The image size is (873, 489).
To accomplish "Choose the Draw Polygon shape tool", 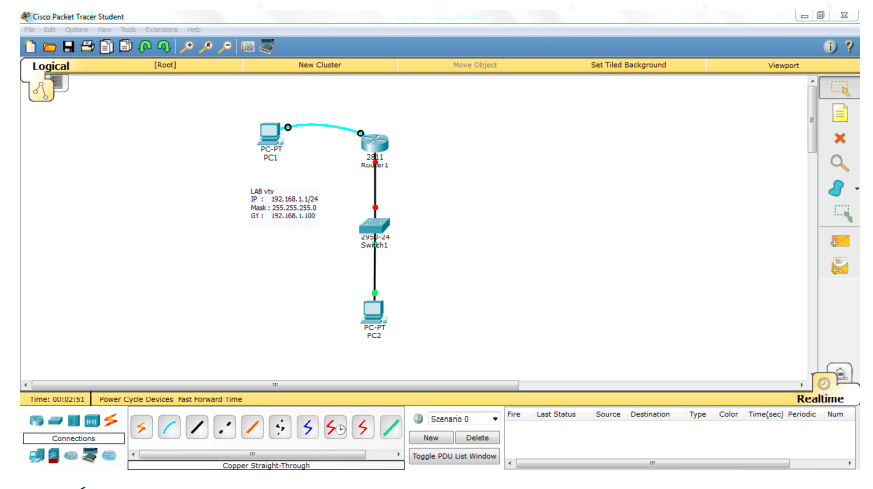I will tap(836, 188).
